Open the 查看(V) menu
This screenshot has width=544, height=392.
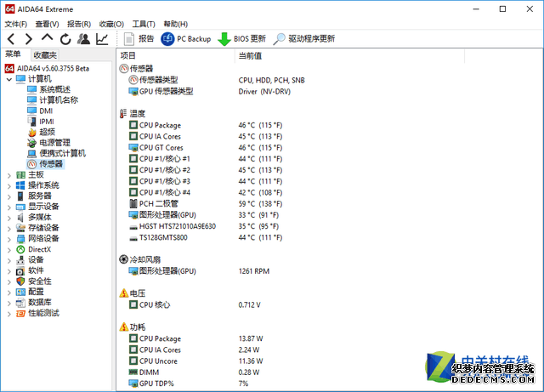click(48, 24)
